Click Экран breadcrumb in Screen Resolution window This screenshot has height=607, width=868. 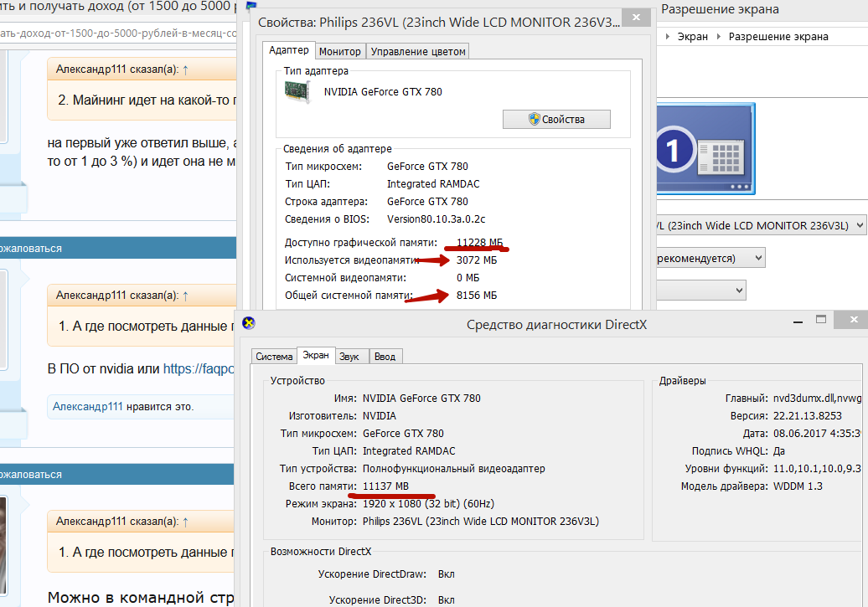tap(693, 37)
